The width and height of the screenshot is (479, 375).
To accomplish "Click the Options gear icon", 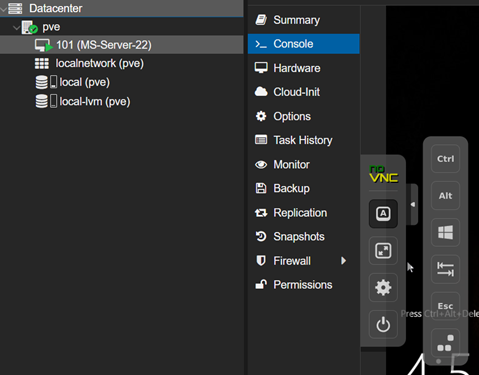I will coord(261,116).
